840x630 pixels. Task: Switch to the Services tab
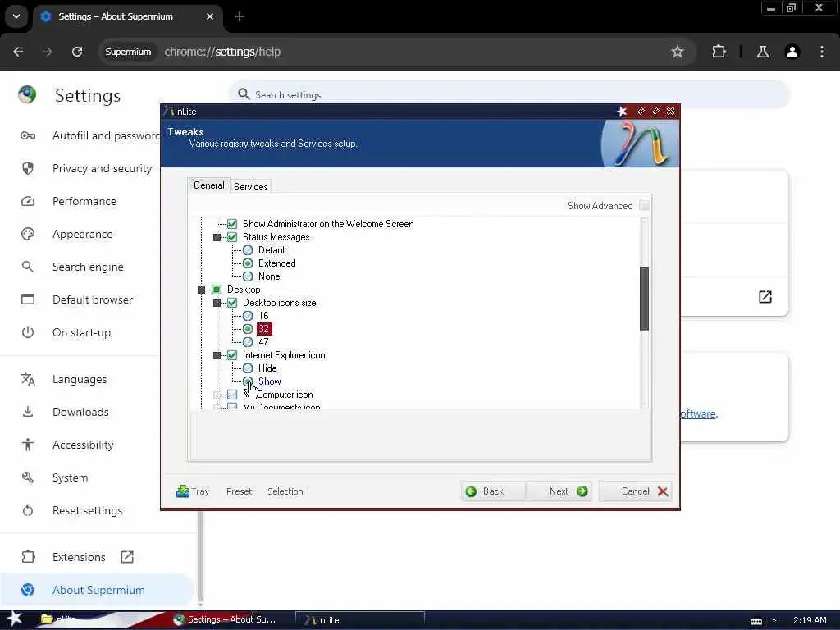(251, 186)
